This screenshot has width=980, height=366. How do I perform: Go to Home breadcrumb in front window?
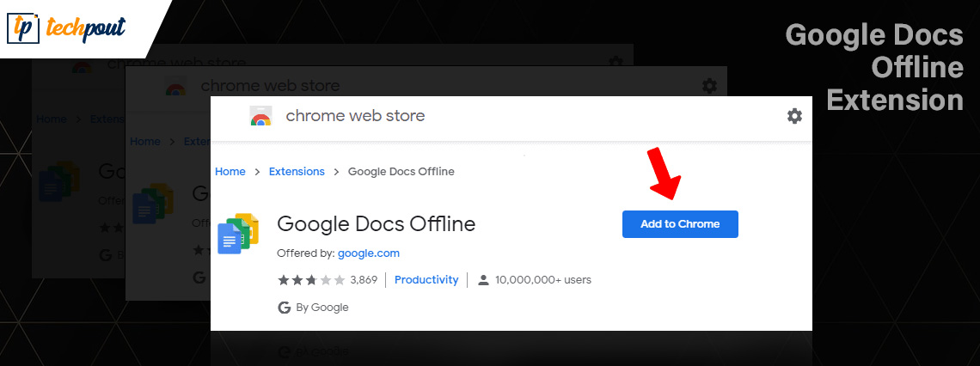230,171
